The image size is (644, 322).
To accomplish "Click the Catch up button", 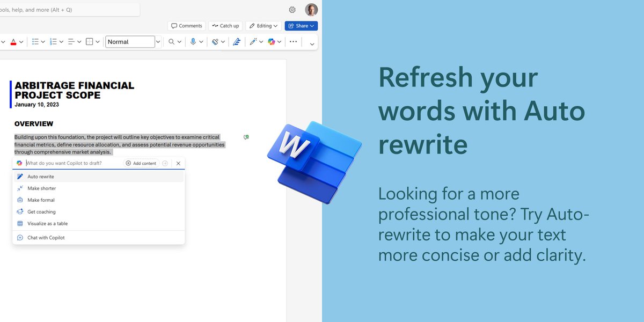I will tap(225, 26).
